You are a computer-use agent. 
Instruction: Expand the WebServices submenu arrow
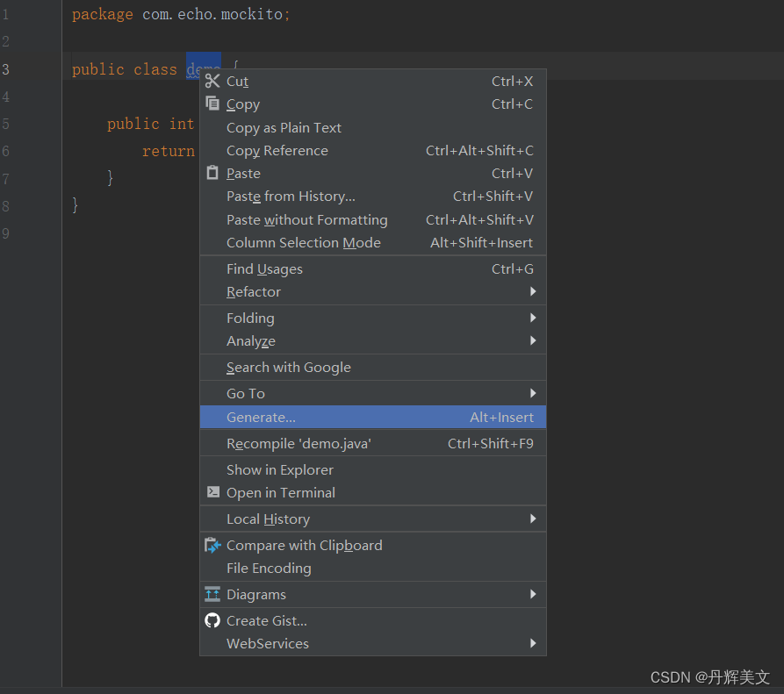tap(533, 643)
